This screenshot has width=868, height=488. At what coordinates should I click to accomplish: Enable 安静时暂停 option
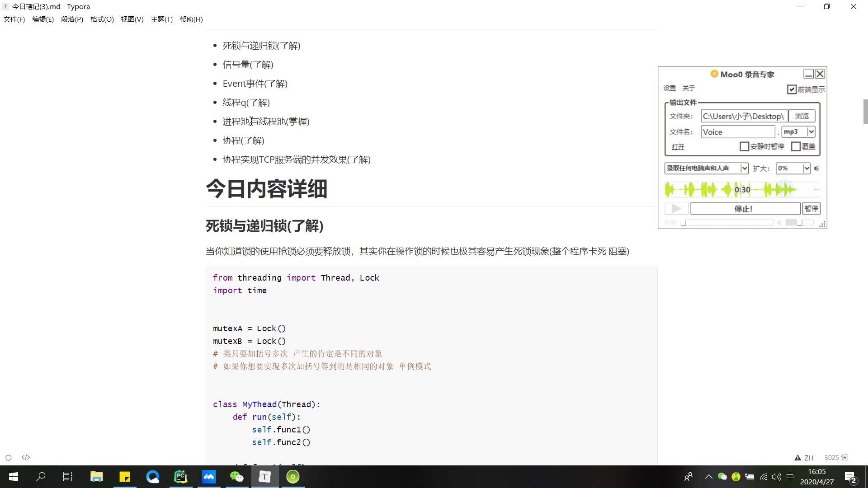pyautogui.click(x=745, y=146)
